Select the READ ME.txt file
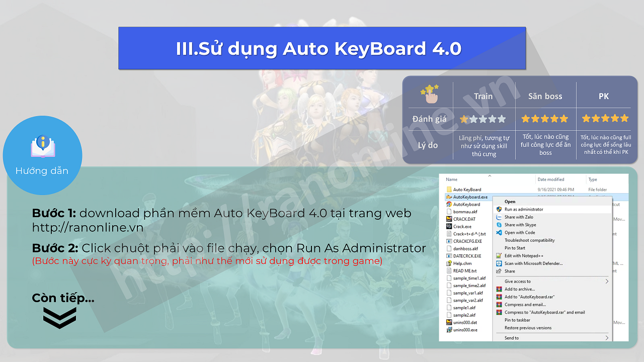Screen dimensions: 644x362 tap(465, 271)
